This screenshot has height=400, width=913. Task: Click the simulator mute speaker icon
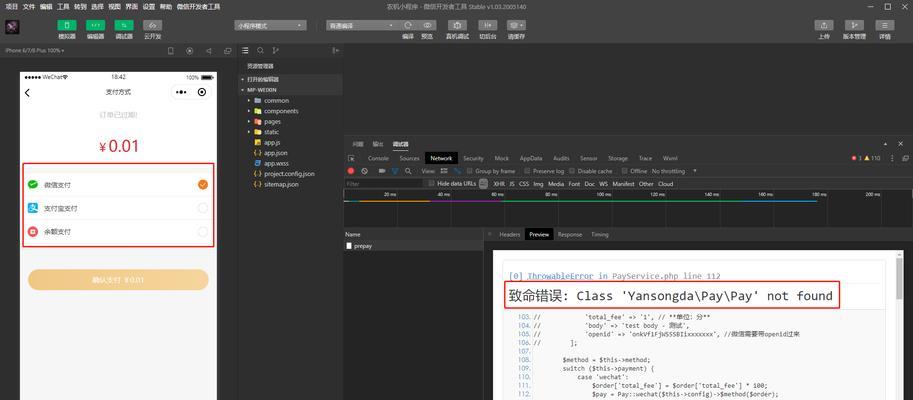[x=208, y=51]
